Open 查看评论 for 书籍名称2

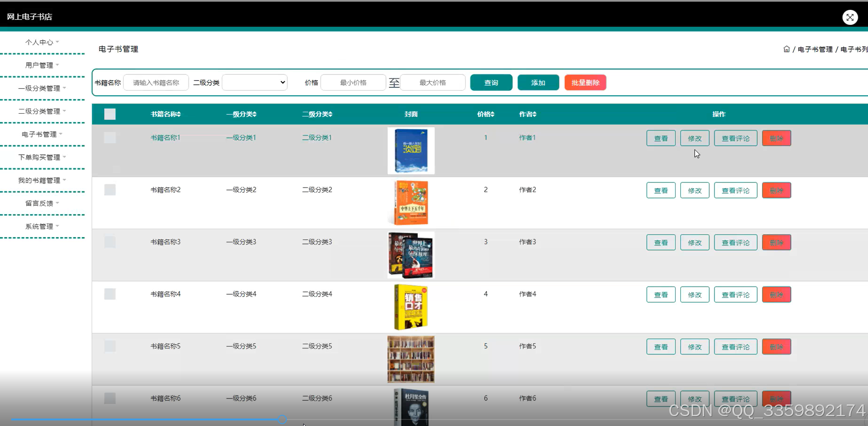point(736,190)
